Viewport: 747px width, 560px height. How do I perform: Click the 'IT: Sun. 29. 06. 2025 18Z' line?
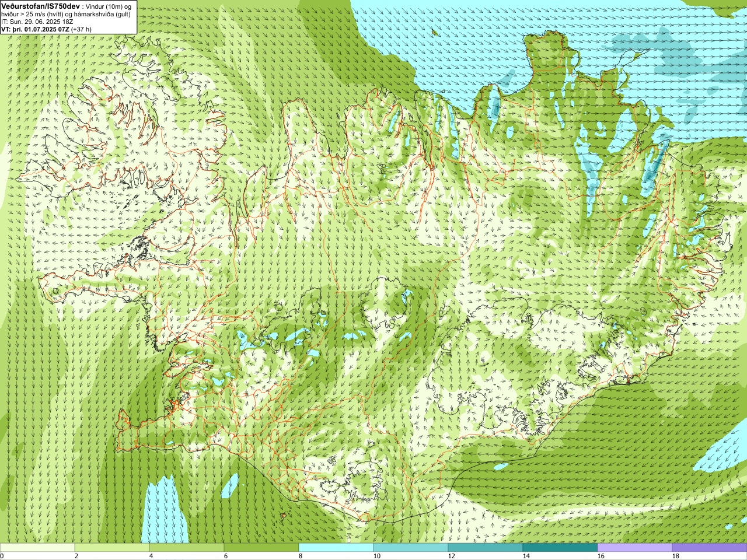(x=37, y=22)
